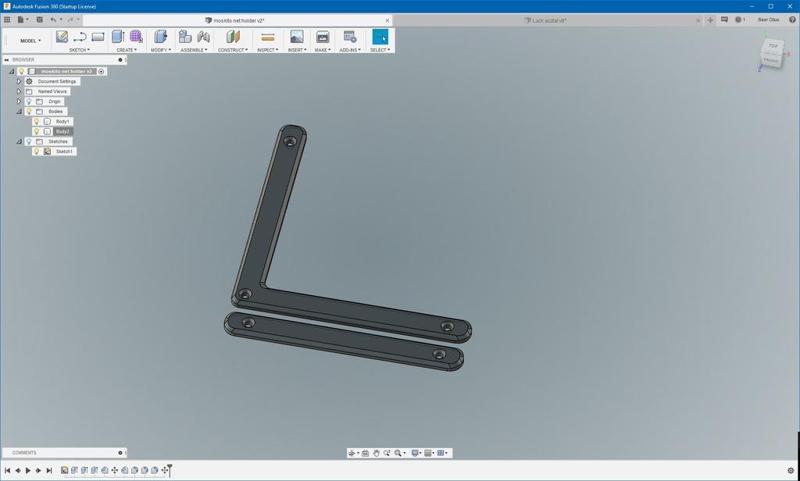800x481 pixels.
Task: Toggle Bodies folder visibility lightbulb
Action: [29, 111]
